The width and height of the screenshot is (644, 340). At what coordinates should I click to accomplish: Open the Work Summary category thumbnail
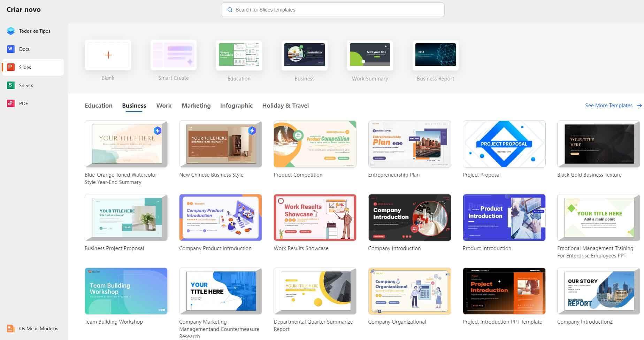pos(370,55)
